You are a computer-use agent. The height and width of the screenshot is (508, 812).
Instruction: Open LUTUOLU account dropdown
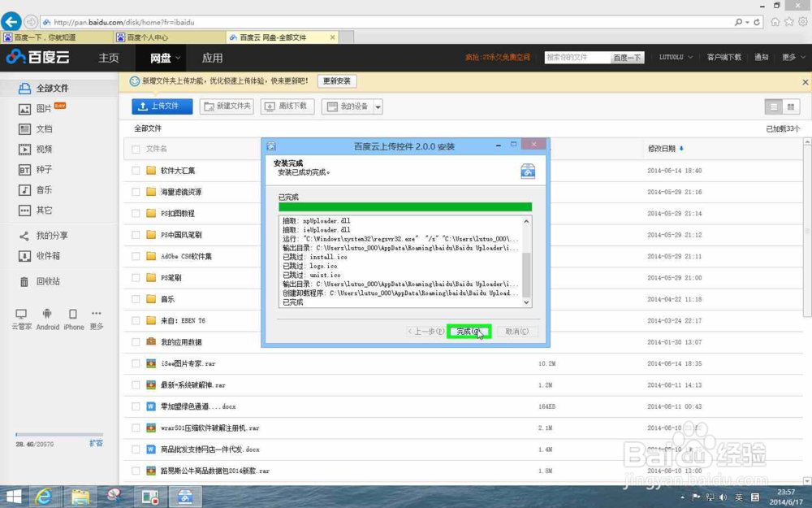(676, 57)
